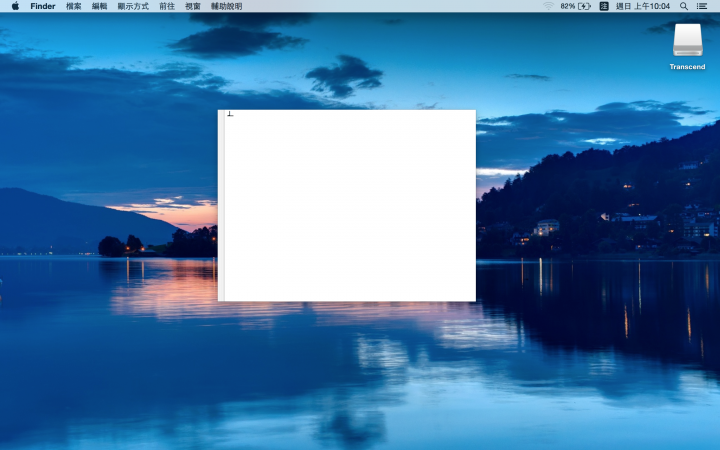The image size is (720, 450).
Task: Open the 顯示方式 menu
Action: click(133, 6)
